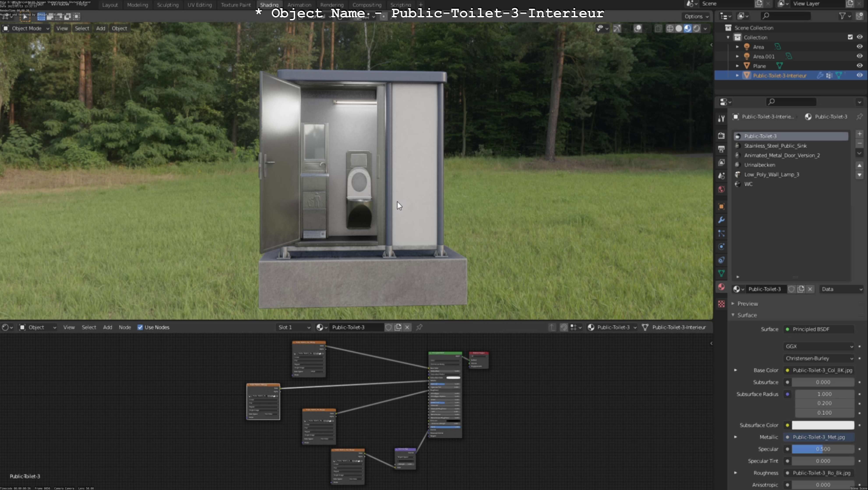Open the Scene properties tab
The width and height of the screenshot is (868, 490).
(x=721, y=176)
